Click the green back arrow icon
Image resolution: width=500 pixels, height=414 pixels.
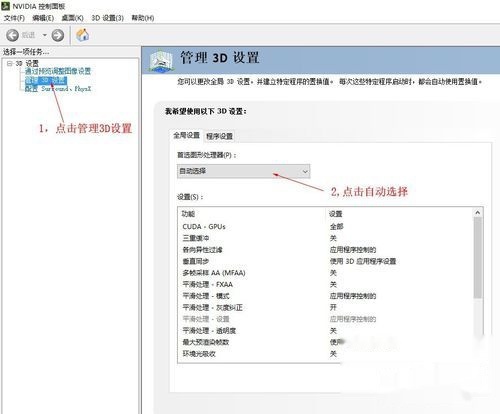pyautogui.click(x=12, y=35)
